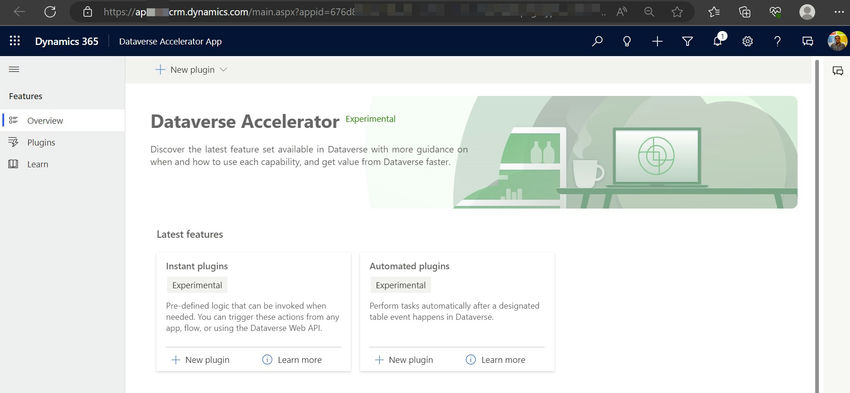Click the Features sidebar group label
Viewport: 850px width, 393px height.
25,96
